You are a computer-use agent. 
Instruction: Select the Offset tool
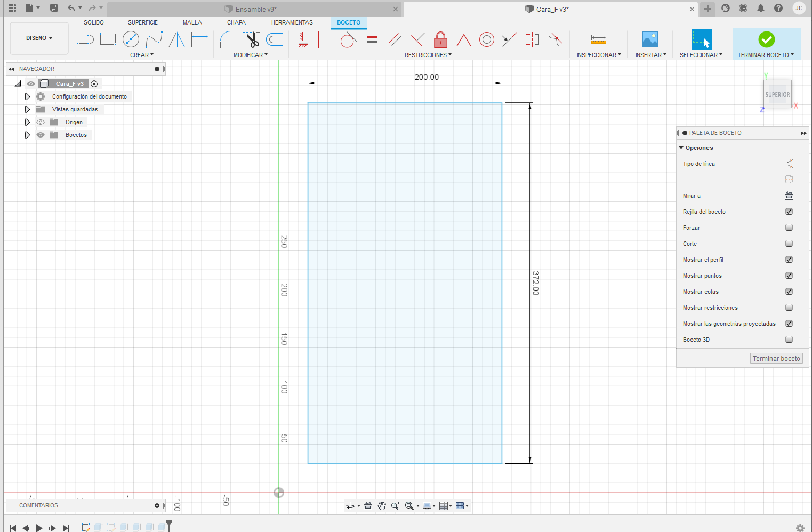pos(275,39)
